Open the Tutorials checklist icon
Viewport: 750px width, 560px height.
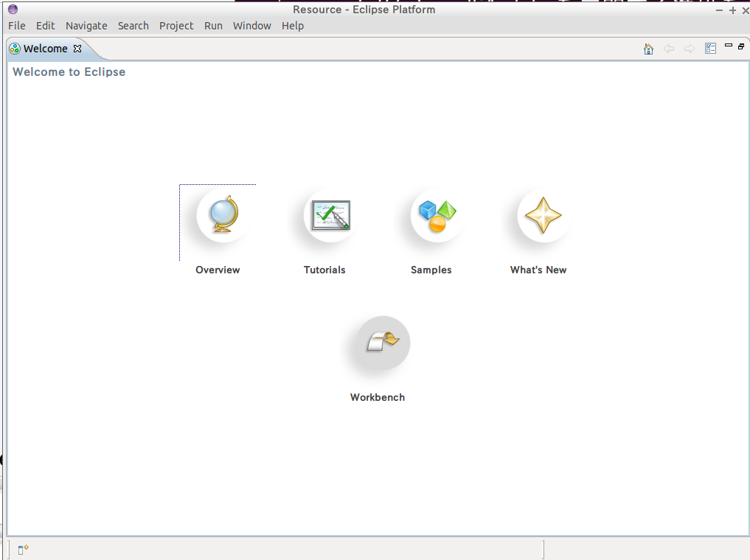coord(330,215)
